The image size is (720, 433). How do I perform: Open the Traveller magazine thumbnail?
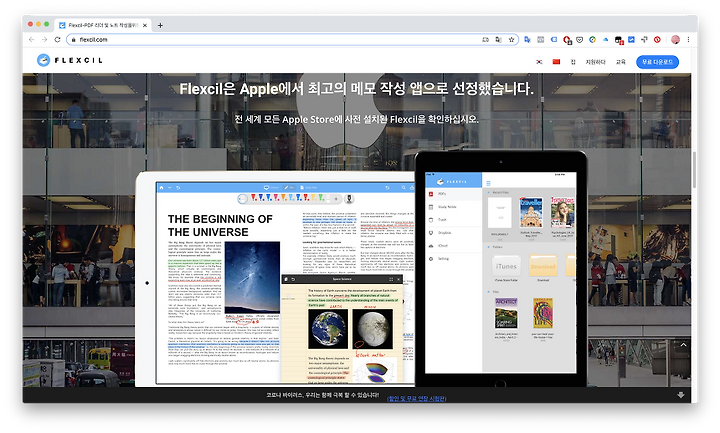531,213
